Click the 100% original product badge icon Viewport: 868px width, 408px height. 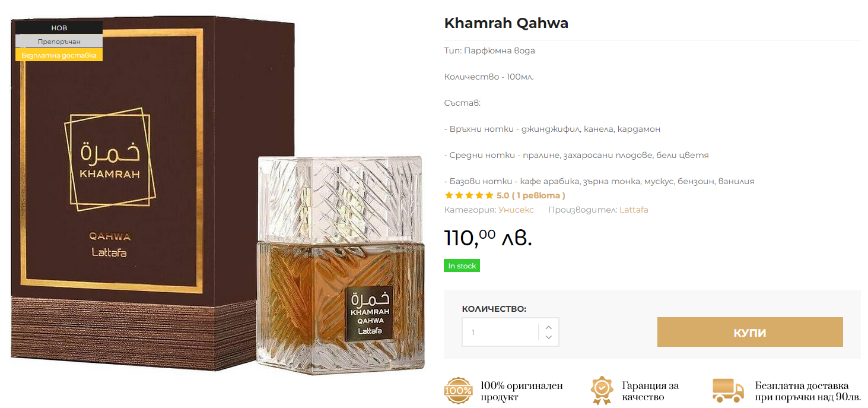coord(459,390)
